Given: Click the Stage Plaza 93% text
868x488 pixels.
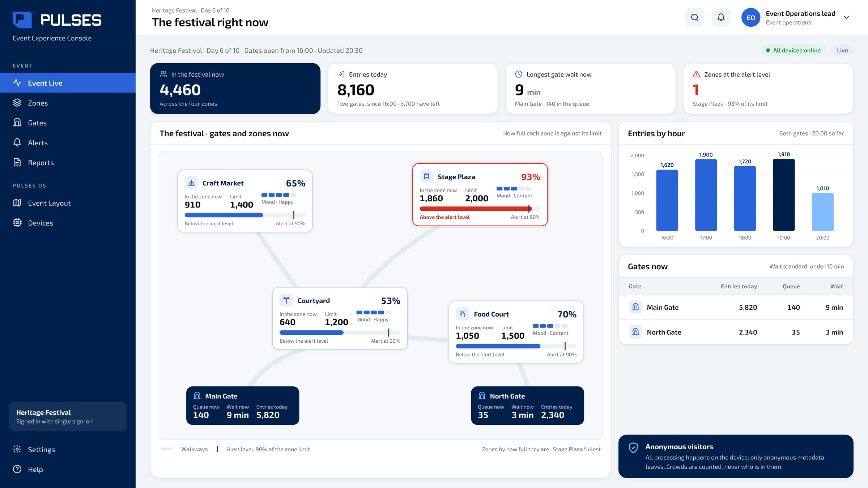Looking at the screenshot, I should click(531, 177).
